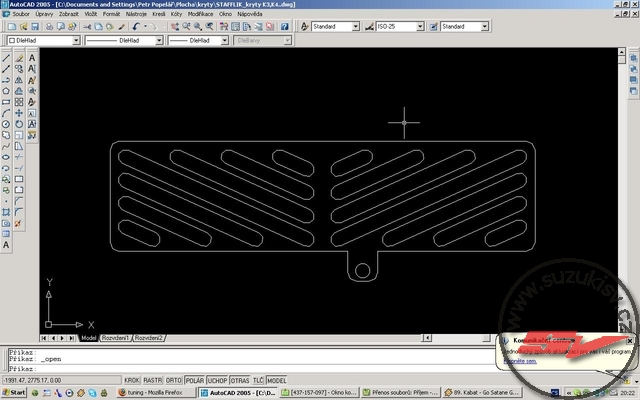Select the Scale modify tool
The width and height of the screenshot is (640, 400).
19,135
